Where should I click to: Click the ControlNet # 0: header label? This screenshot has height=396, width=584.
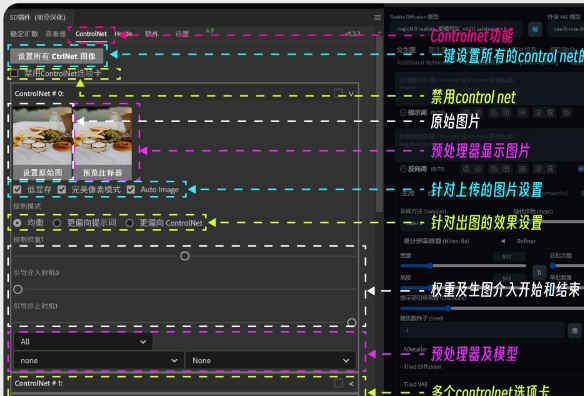click(x=39, y=94)
